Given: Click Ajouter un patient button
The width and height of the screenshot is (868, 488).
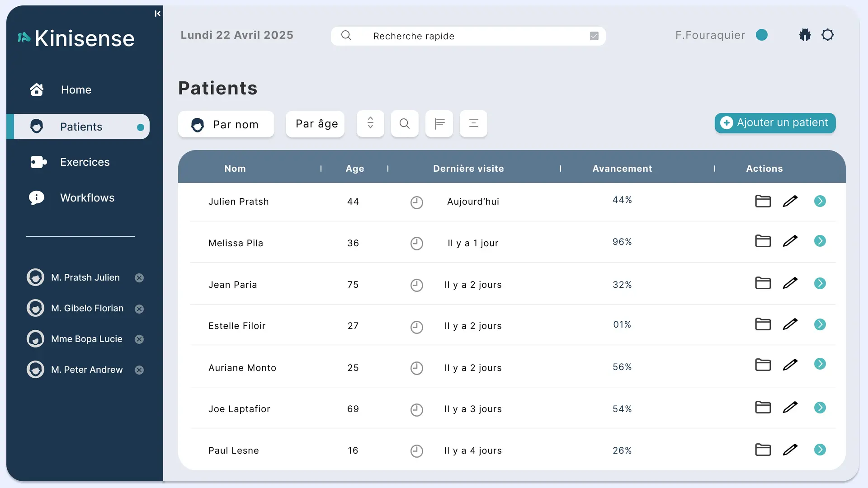Looking at the screenshot, I should pyautogui.click(x=775, y=123).
